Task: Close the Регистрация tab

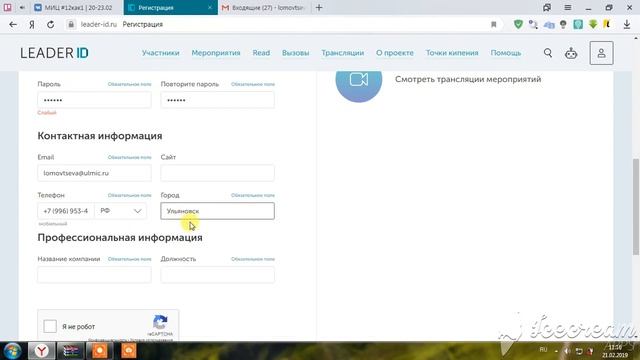Action: click(x=210, y=7)
